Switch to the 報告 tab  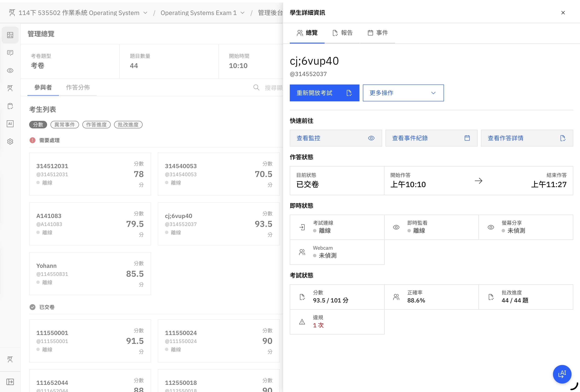point(342,33)
